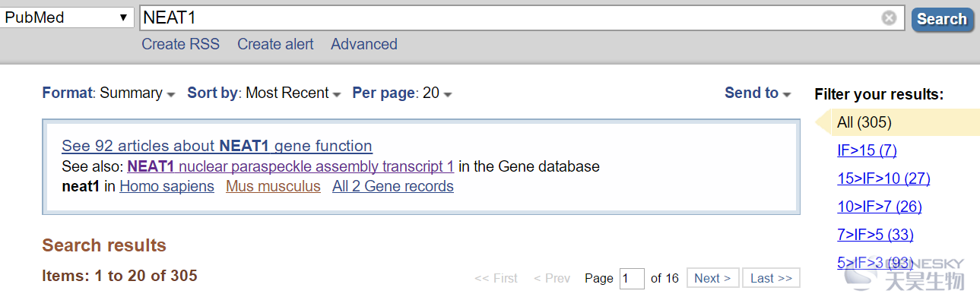Open the Send to menu
Screen dimensions: 980x297
pos(758,93)
